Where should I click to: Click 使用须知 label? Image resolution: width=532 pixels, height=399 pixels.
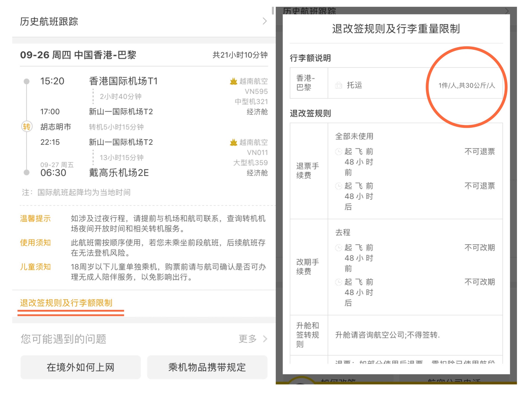point(35,243)
